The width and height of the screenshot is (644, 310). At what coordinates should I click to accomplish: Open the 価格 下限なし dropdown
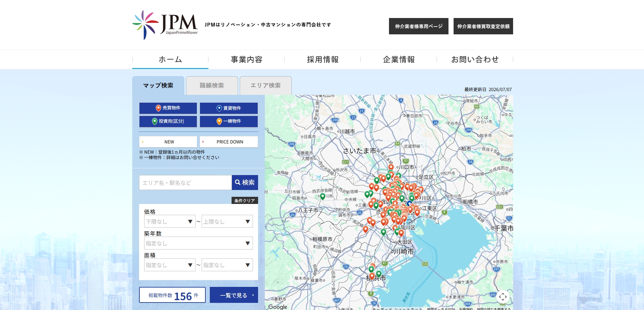(170, 221)
